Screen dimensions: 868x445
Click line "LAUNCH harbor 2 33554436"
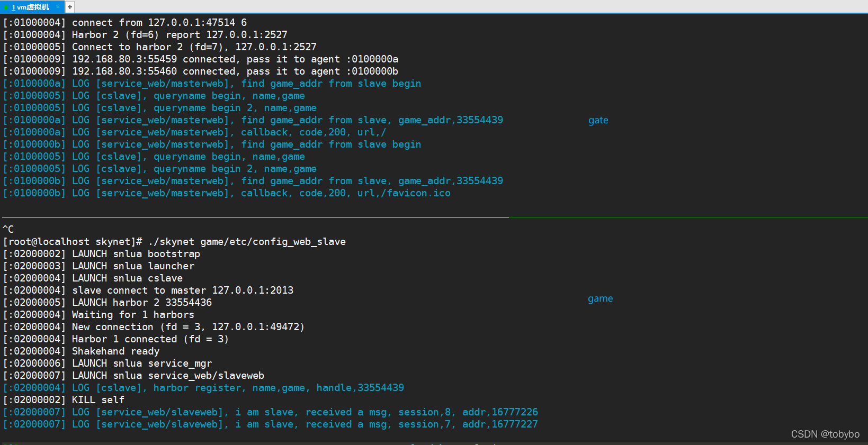click(x=108, y=303)
